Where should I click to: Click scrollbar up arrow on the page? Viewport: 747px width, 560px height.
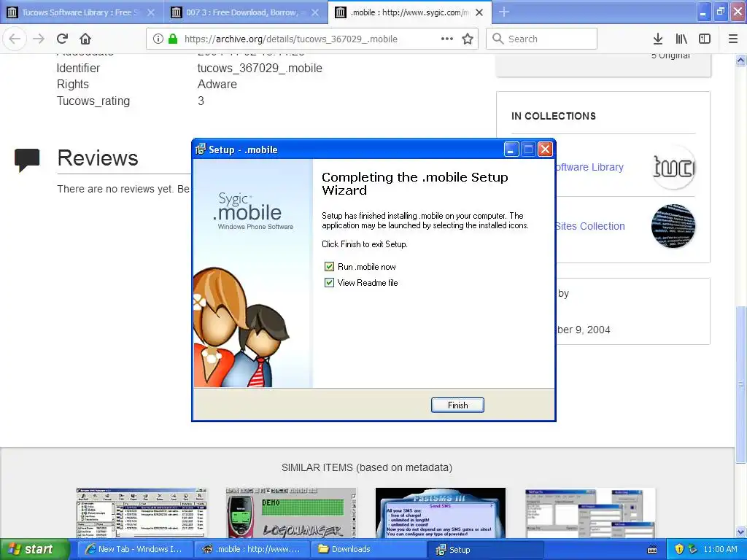pyautogui.click(x=741, y=61)
